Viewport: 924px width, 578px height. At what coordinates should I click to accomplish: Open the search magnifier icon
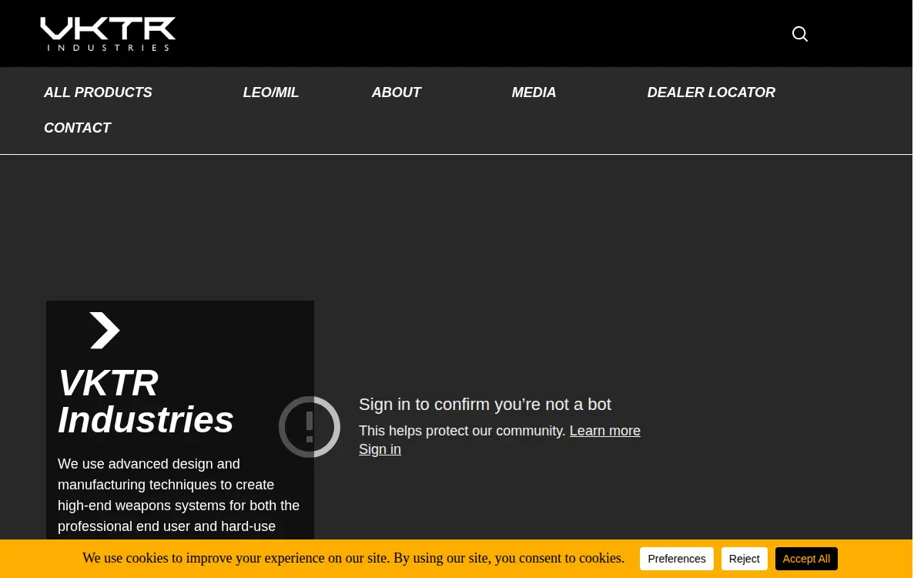tap(800, 34)
